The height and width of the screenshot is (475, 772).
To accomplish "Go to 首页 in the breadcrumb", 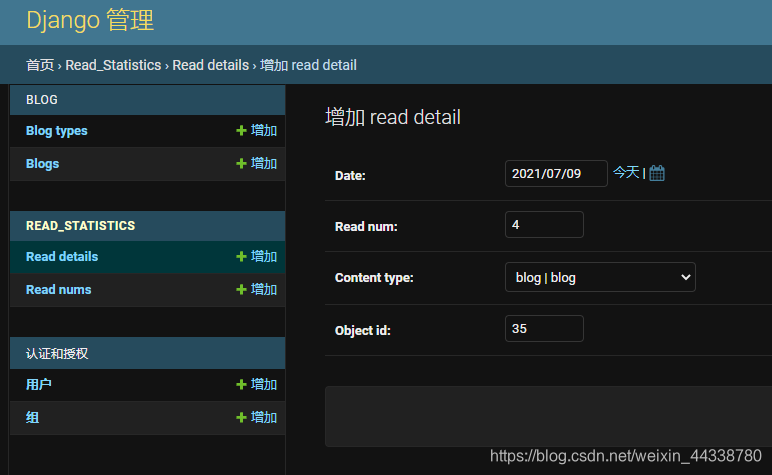I will [x=40, y=65].
